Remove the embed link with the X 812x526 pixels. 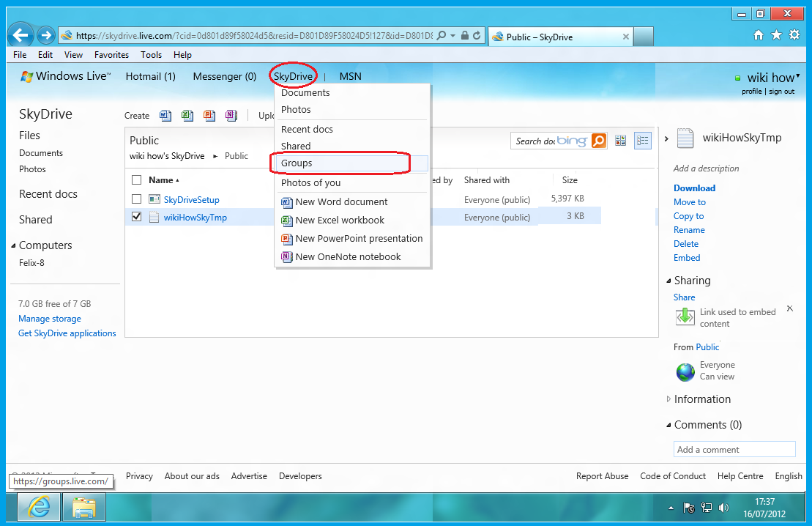pos(790,308)
